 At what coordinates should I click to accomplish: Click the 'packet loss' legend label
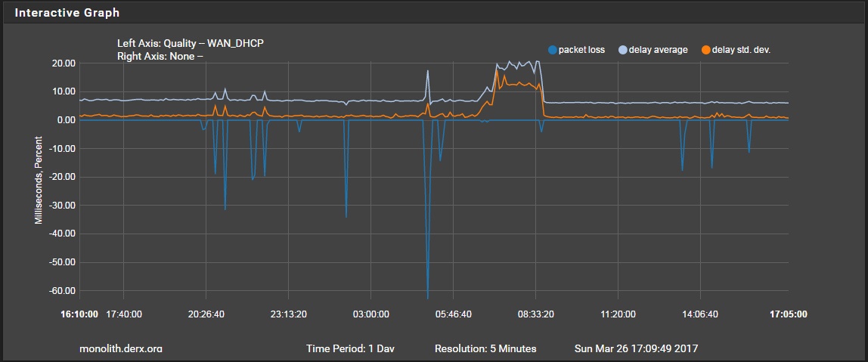(581, 50)
